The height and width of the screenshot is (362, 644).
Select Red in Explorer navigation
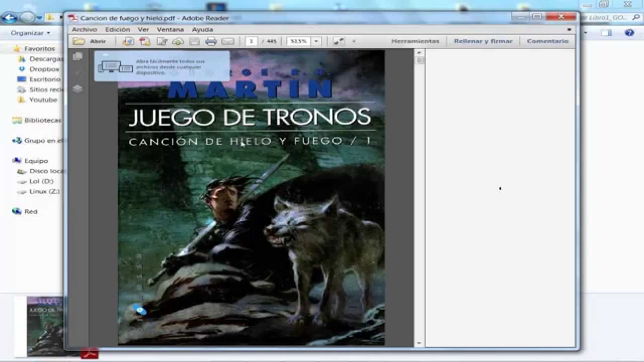pyautogui.click(x=31, y=212)
